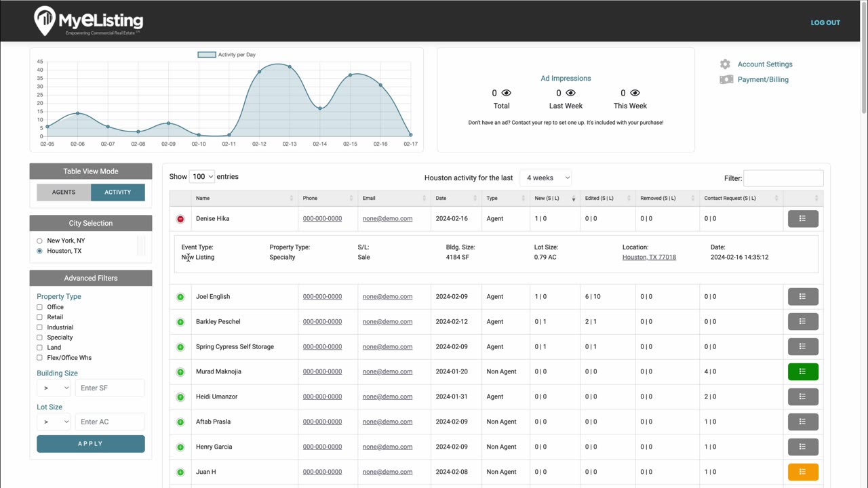Image resolution: width=868 pixels, height=488 pixels.
Task: Collapse Denise Hika row with red minus
Action: (x=180, y=219)
